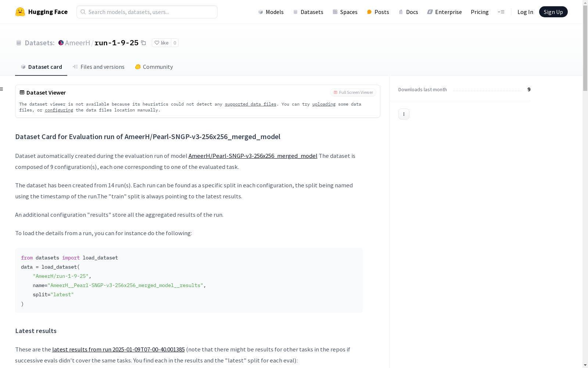588x368 pixels.
Task: Switch to the Community tab
Action: click(154, 67)
